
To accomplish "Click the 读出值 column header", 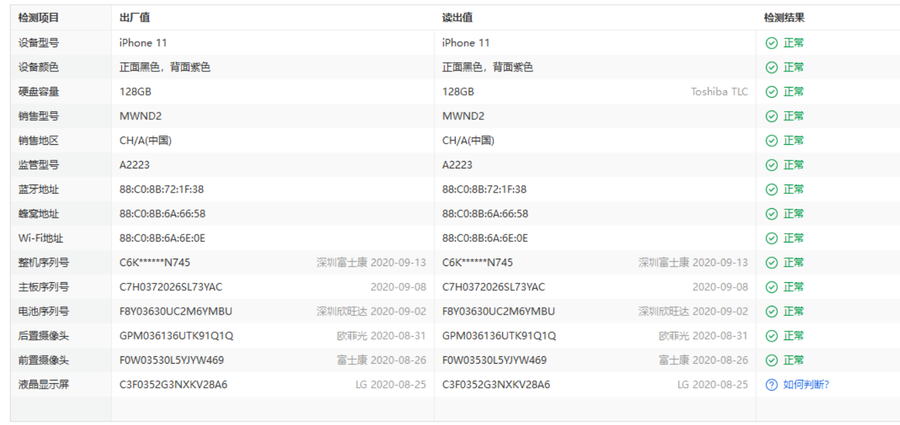I will [457, 18].
